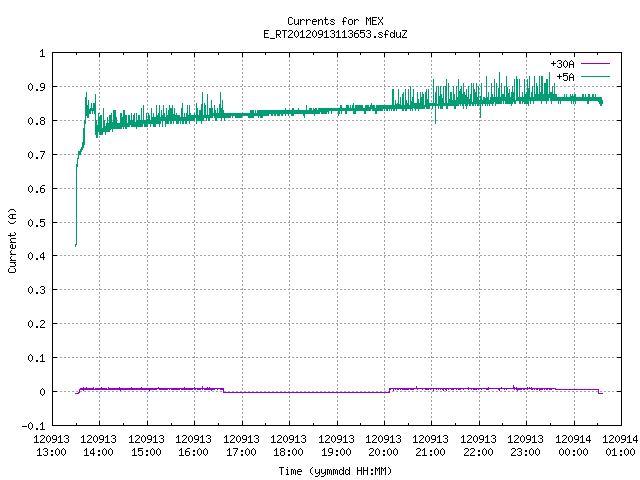The height and width of the screenshot is (480, 640).
Task: Click the x-axis label '120913 22:00'
Action: click(478, 446)
